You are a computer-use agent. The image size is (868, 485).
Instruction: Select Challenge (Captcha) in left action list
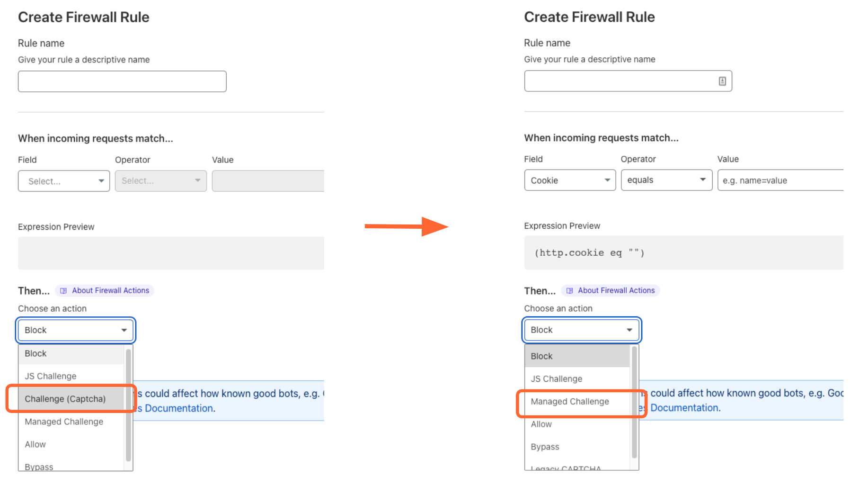[65, 399]
